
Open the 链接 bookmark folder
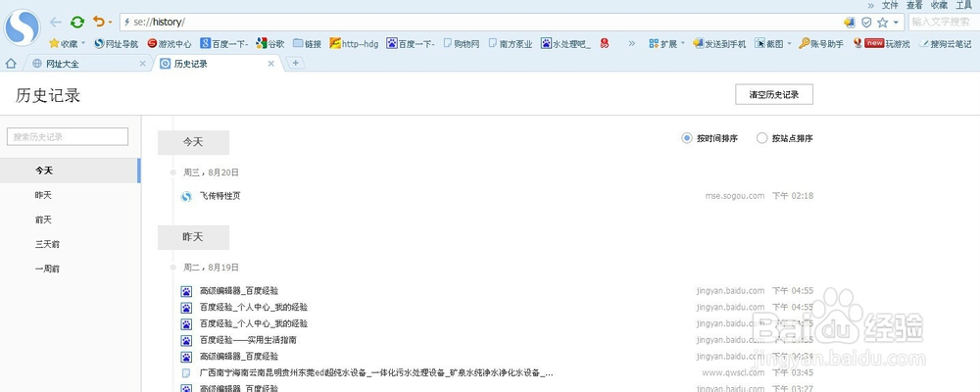coord(307,44)
